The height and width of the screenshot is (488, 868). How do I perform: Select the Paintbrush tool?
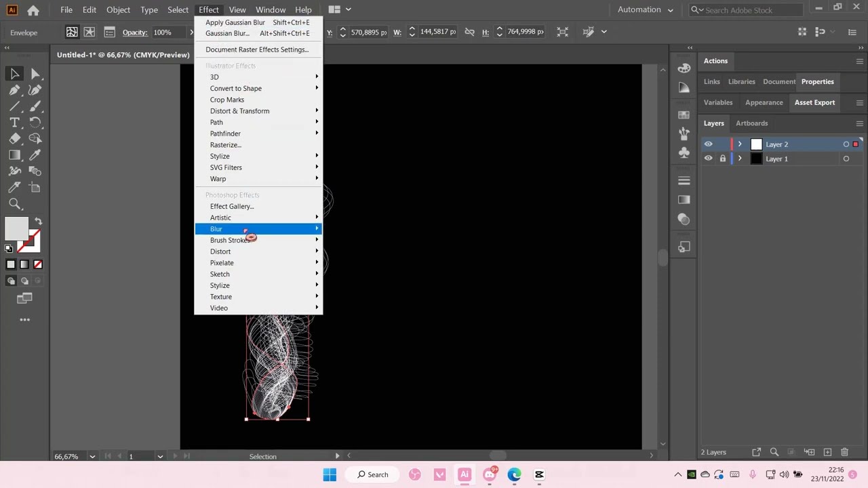coord(35,106)
